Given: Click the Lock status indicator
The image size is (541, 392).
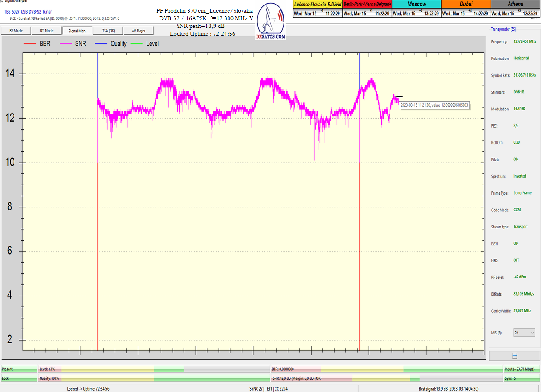Looking at the screenshot, I should [x=18, y=378].
